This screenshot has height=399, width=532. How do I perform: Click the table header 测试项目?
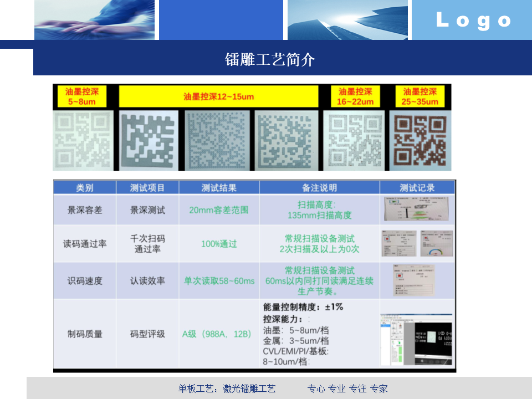click(x=147, y=188)
